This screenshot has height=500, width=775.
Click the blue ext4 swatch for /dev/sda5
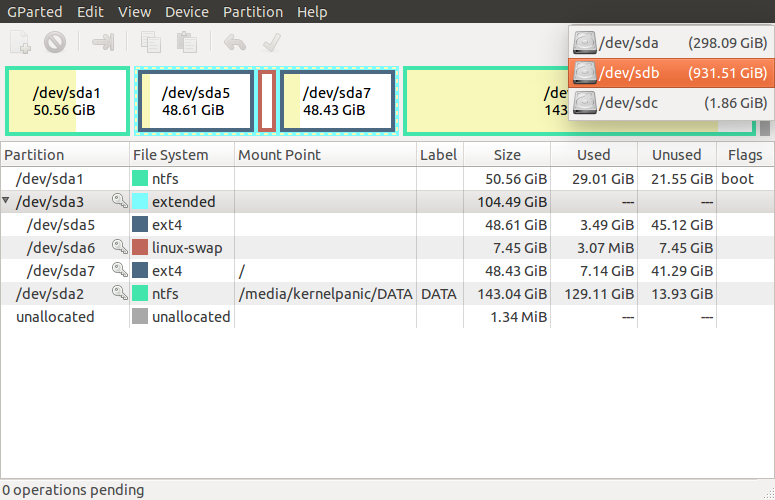click(x=140, y=224)
